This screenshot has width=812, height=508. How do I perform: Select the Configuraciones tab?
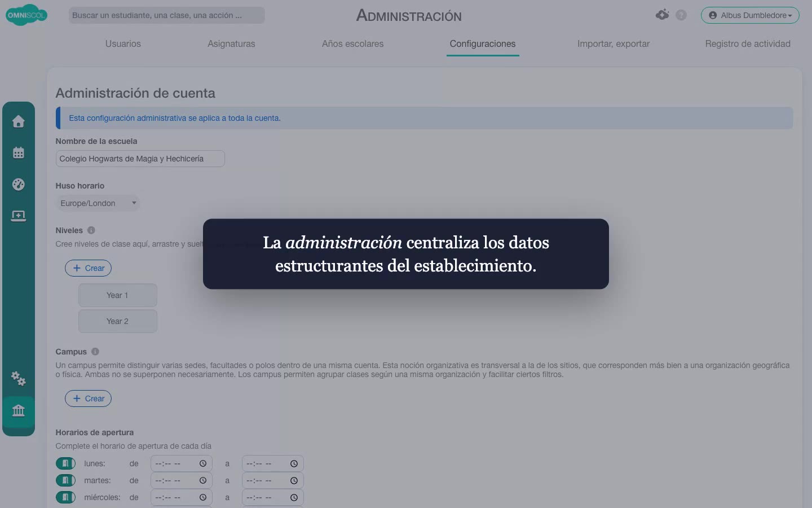pos(483,43)
